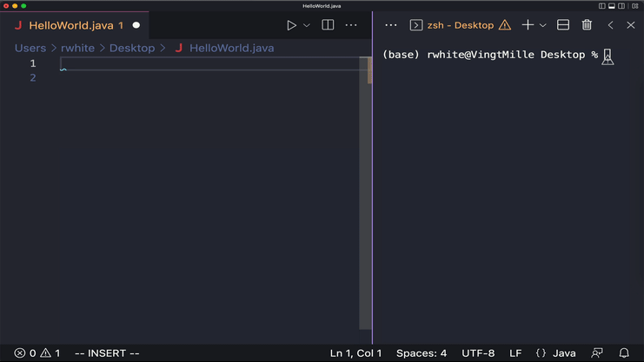Split the editor to the right
This screenshot has height=362, width=644.
(x=328, y=25)
